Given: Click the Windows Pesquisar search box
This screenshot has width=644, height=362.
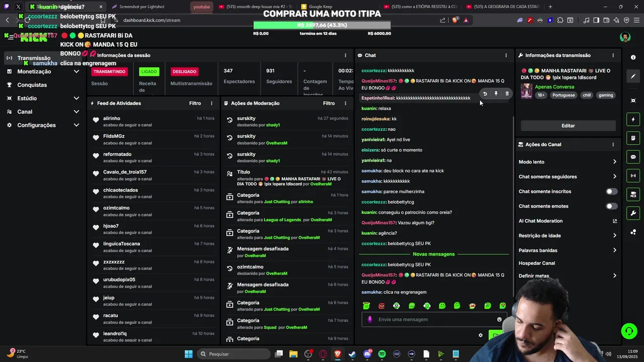Looking at the screenshot, I should [x=233, y=354].
